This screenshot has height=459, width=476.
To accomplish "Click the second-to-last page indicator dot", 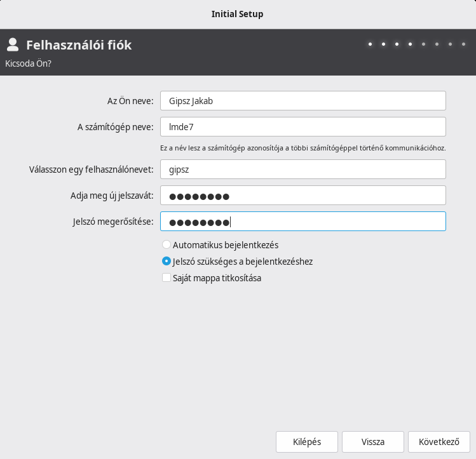I will [451, 44].
